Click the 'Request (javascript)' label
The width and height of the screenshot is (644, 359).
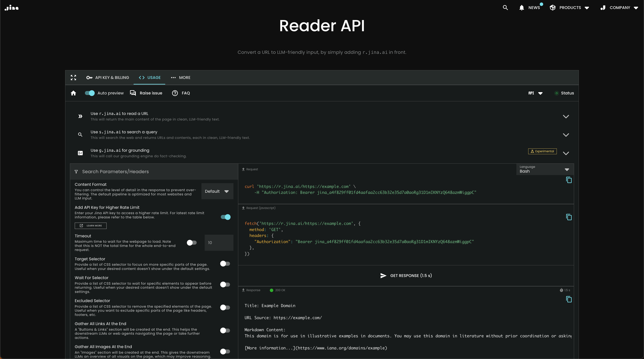tap(261, 208)
